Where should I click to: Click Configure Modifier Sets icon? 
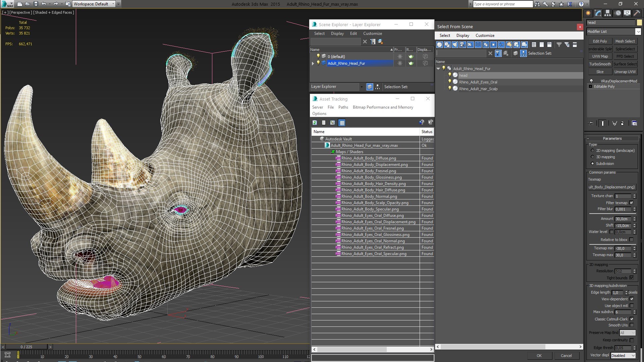634,123
